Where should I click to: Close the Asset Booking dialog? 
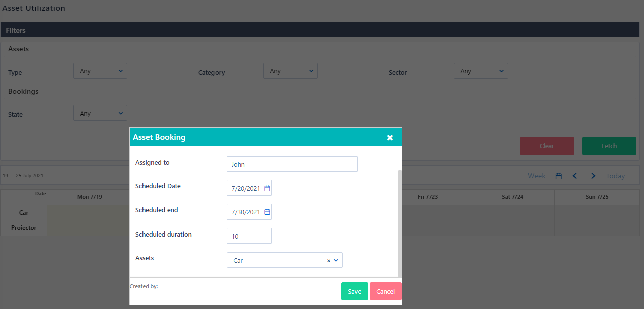pos(390,137)
